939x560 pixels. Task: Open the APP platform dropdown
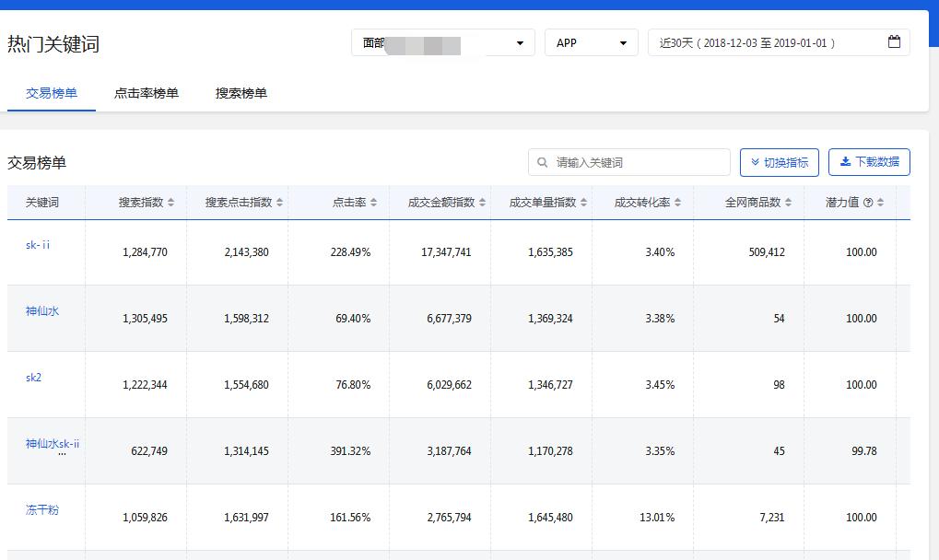[x=591, y=42]
